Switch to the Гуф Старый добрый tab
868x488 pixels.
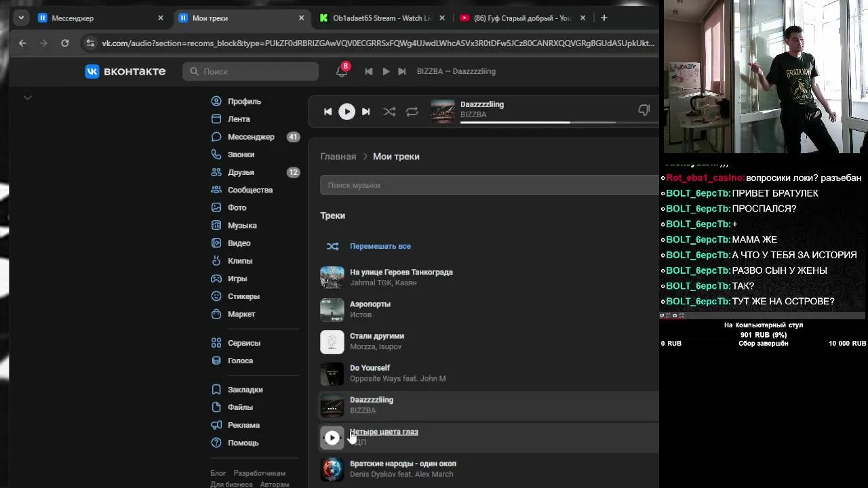click(x=521, y=18)
